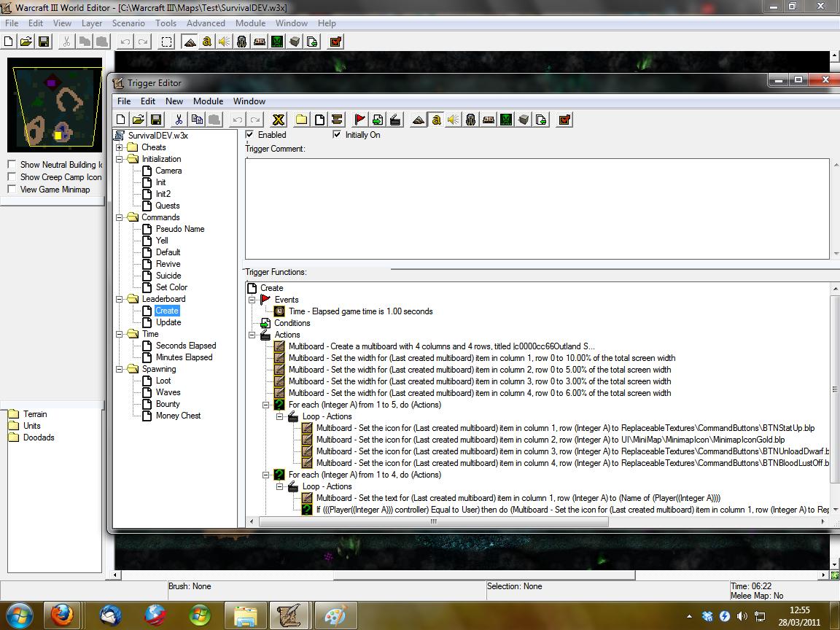
Task: Click Test Map icon in World Editor main toolbar
Action: (x=335, y=42)
